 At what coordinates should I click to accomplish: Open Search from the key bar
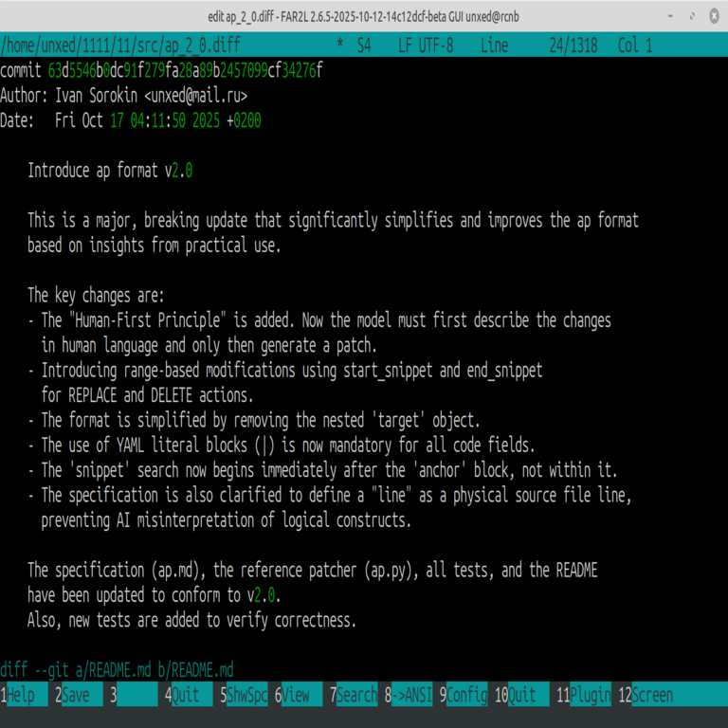click(x=357, y=695)
